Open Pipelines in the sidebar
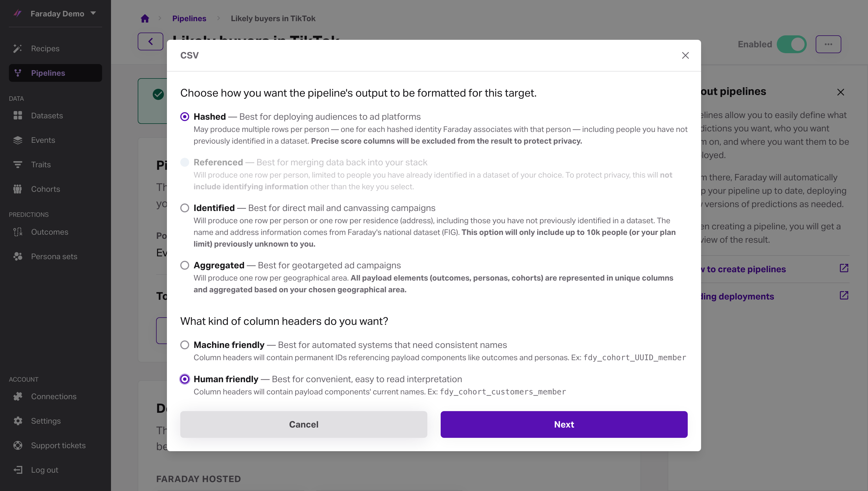 click(x=55, y=73)
